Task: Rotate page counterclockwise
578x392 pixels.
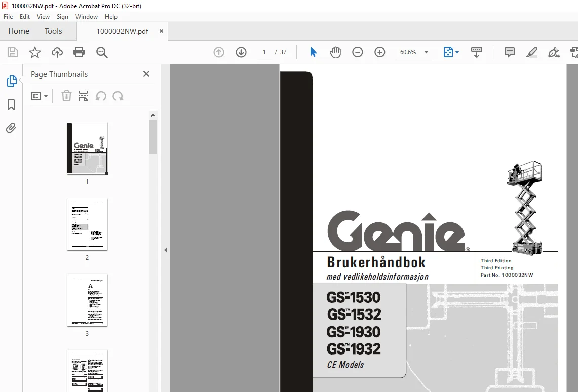Action: (101, 96)
